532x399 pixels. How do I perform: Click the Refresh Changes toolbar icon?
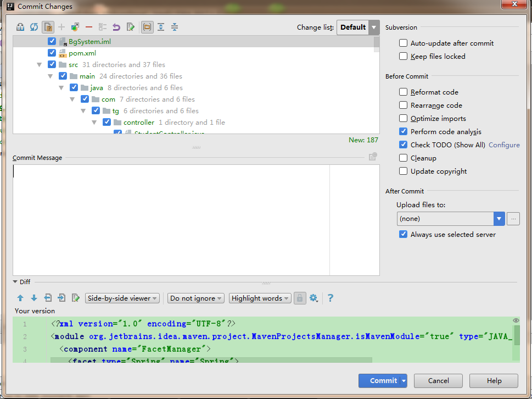click(x=34, y=27)
